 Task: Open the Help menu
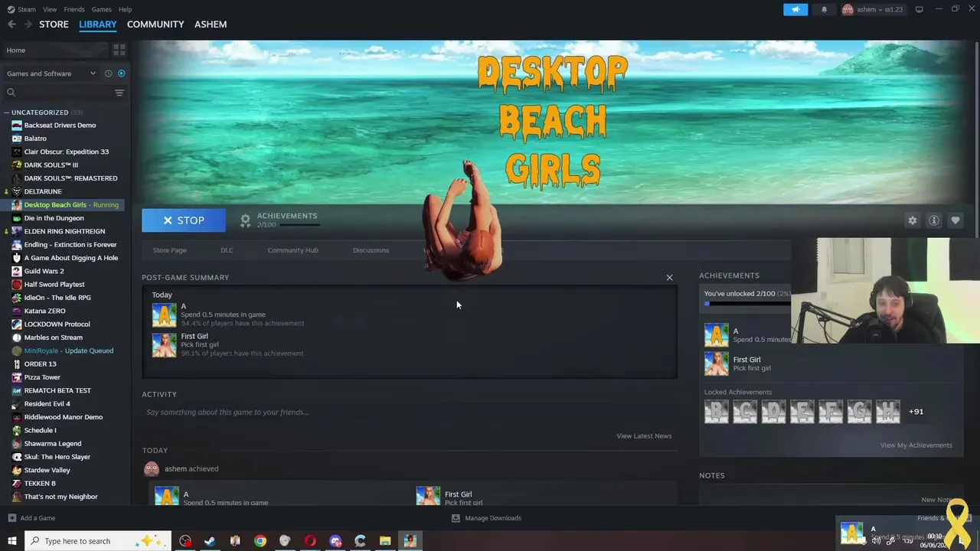click(x=125, y=9)
